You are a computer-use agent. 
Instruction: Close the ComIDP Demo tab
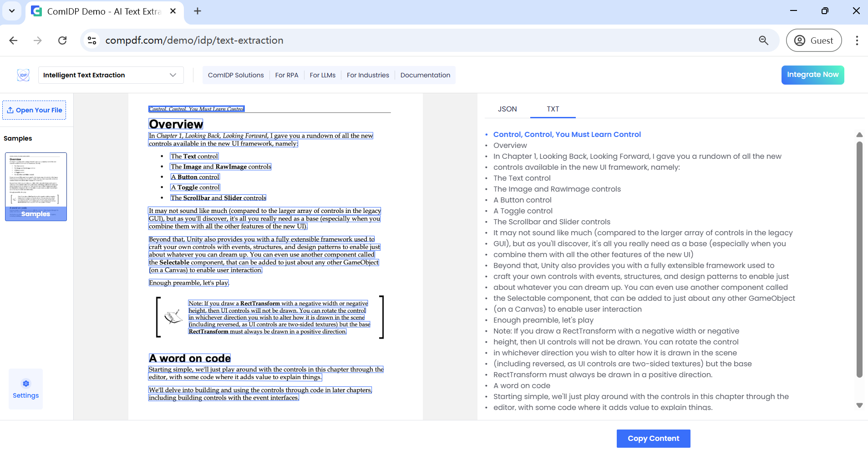[173, 11]
